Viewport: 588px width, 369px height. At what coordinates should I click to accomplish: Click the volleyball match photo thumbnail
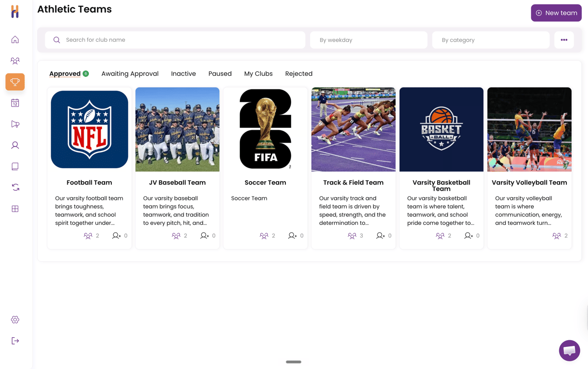coord(529,129)
